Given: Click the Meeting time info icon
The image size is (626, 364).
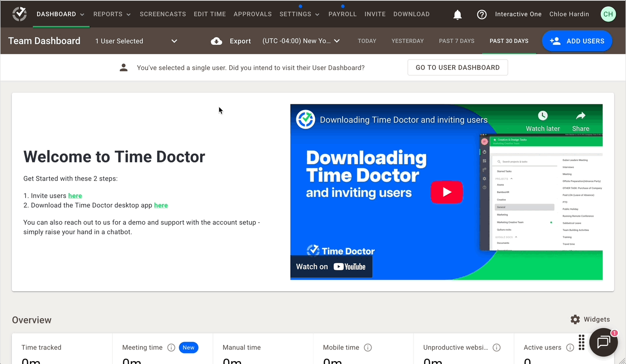Looking at the screenshot, I should [171, 347].
